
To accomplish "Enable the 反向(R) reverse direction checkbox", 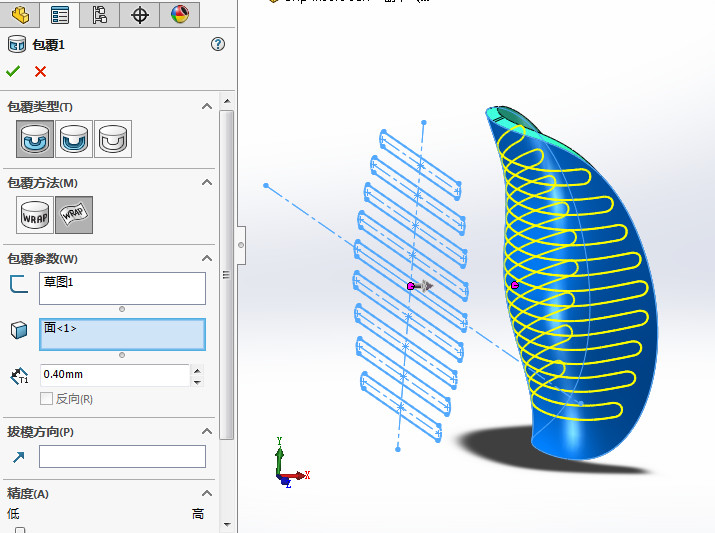I will [46, 399].
